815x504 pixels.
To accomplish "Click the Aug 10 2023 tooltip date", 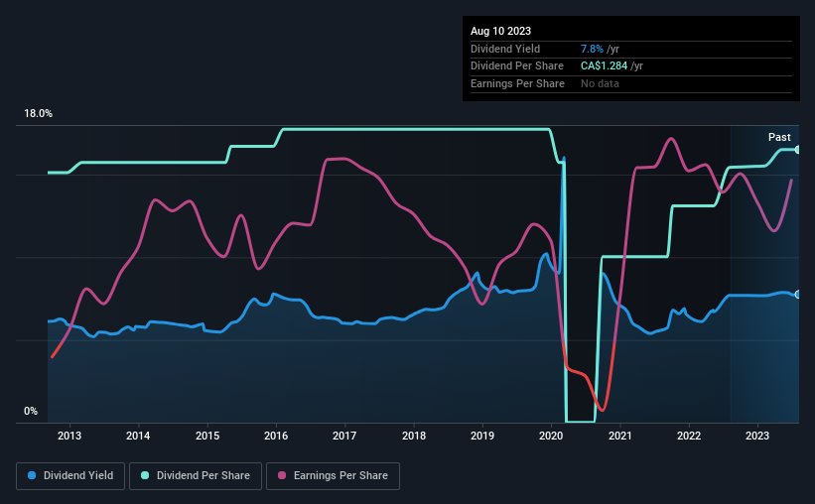I will [500, 31].
